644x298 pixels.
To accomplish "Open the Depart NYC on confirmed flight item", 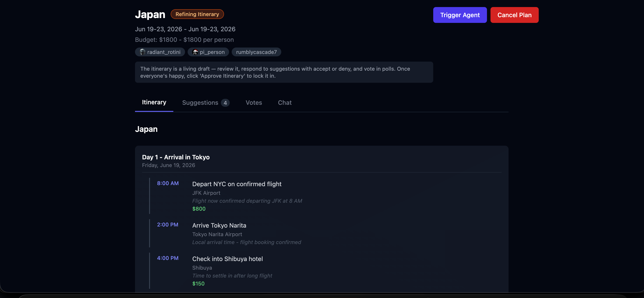I will [x=237, y=184].
